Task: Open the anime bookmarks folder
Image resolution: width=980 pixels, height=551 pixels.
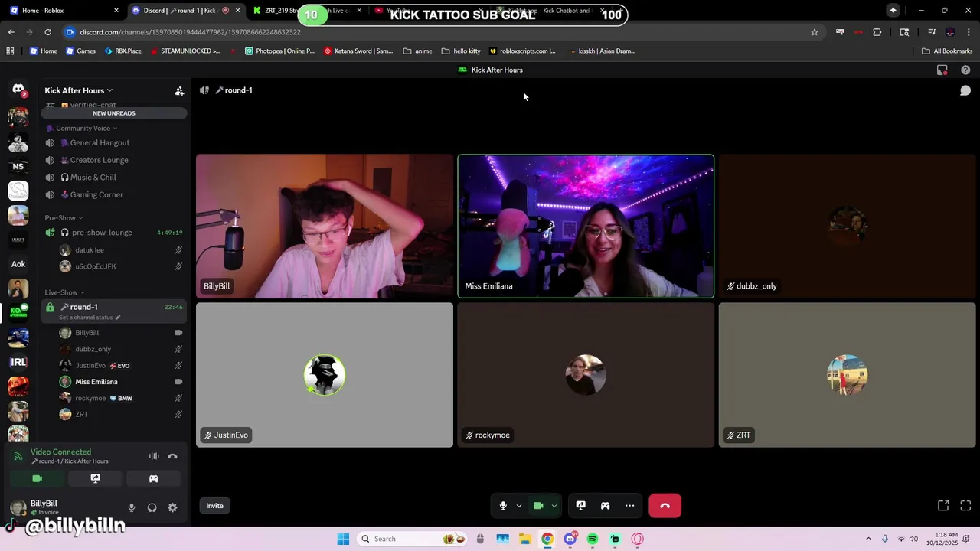Action: 418,51
